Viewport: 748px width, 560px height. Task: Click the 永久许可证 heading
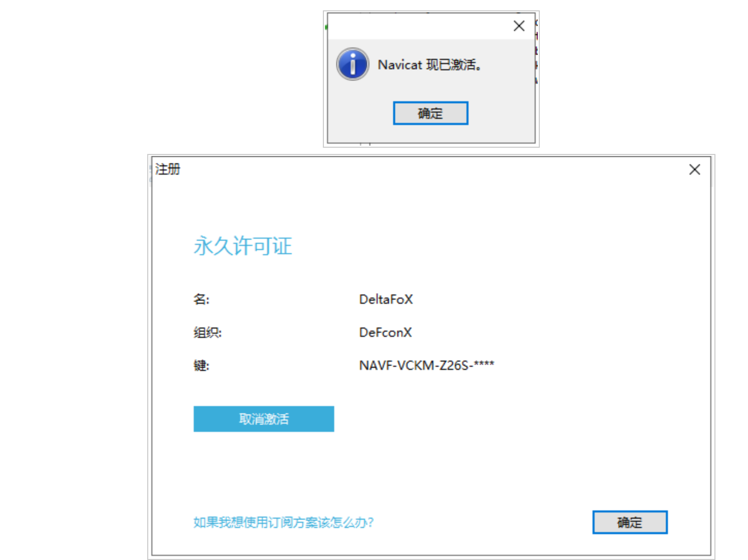(x=243, y=246)
